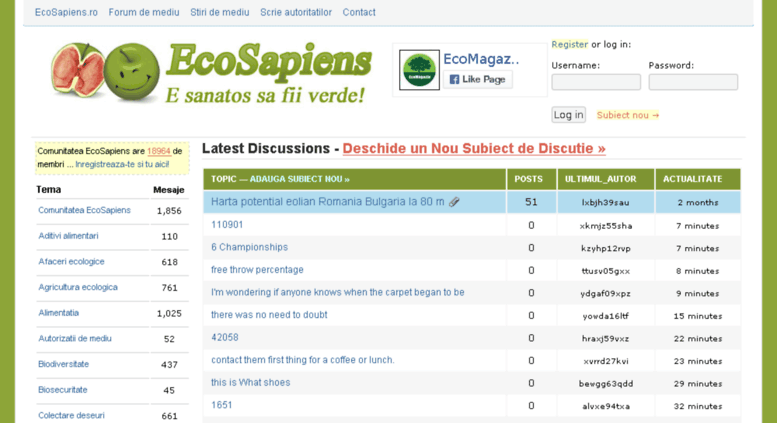Click author alvxe94txa

(606, 406)
